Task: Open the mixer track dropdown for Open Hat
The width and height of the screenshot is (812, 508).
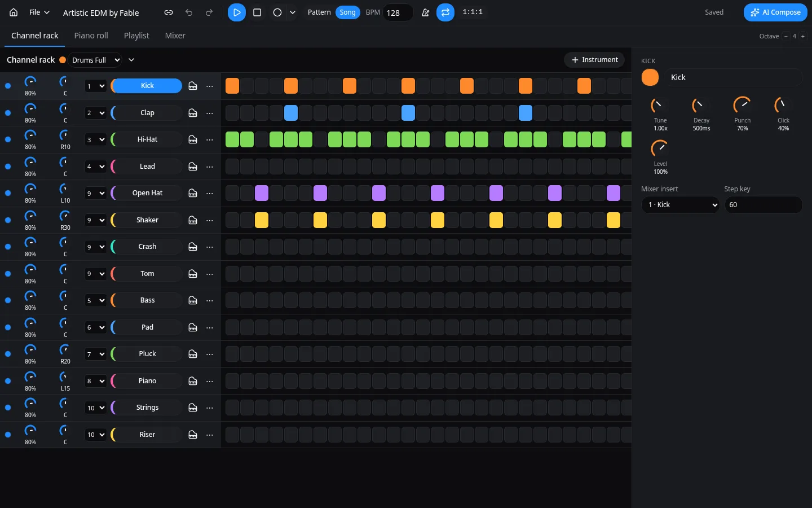Action: (x=95, y=193)
